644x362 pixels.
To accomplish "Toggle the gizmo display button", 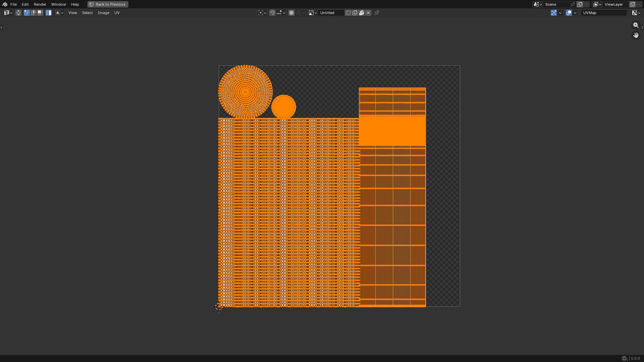I will (x=554, y=13).
